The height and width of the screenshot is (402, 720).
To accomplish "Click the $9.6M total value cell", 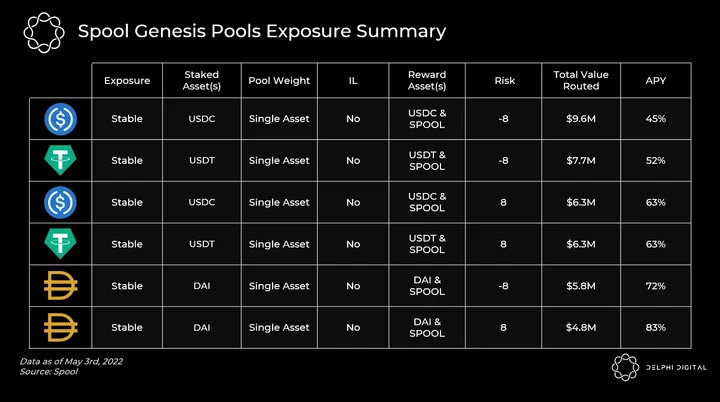I will pyautogui.click(x=581, y=119).
